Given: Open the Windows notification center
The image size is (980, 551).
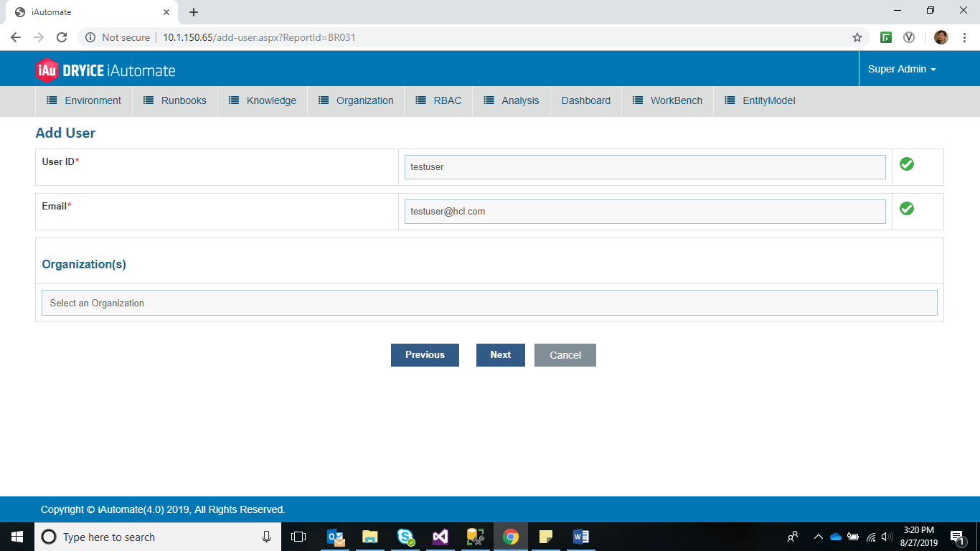Looking at the screenshot, I should (x=957, y=537).
